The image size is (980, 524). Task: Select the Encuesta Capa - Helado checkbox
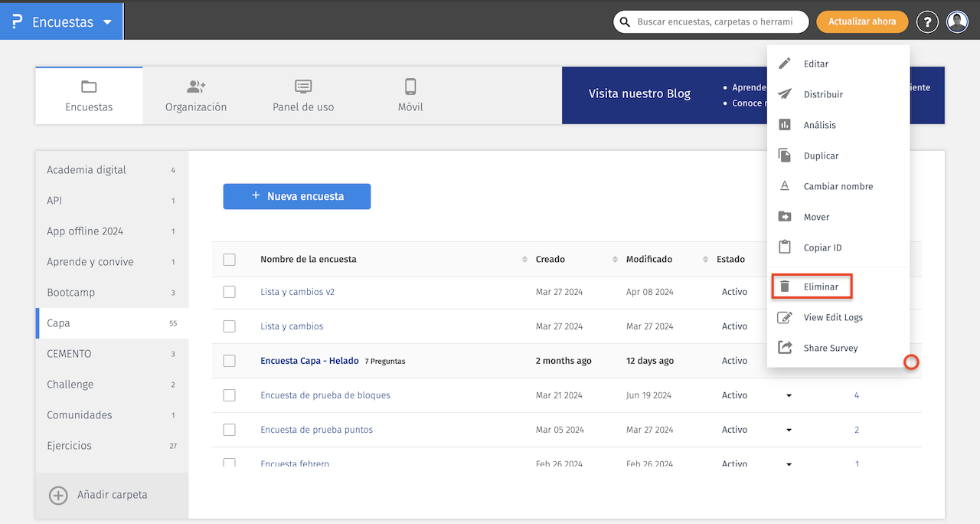(229, 361)
